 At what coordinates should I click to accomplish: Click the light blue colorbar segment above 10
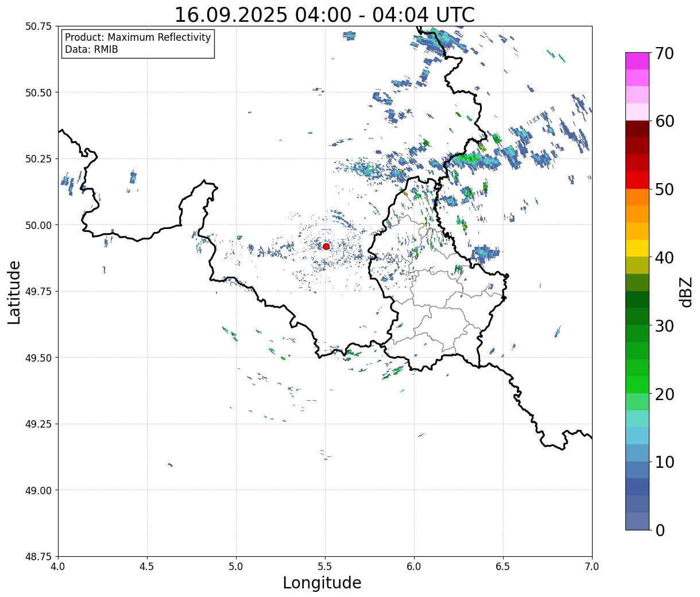click(x=637, y=453)
